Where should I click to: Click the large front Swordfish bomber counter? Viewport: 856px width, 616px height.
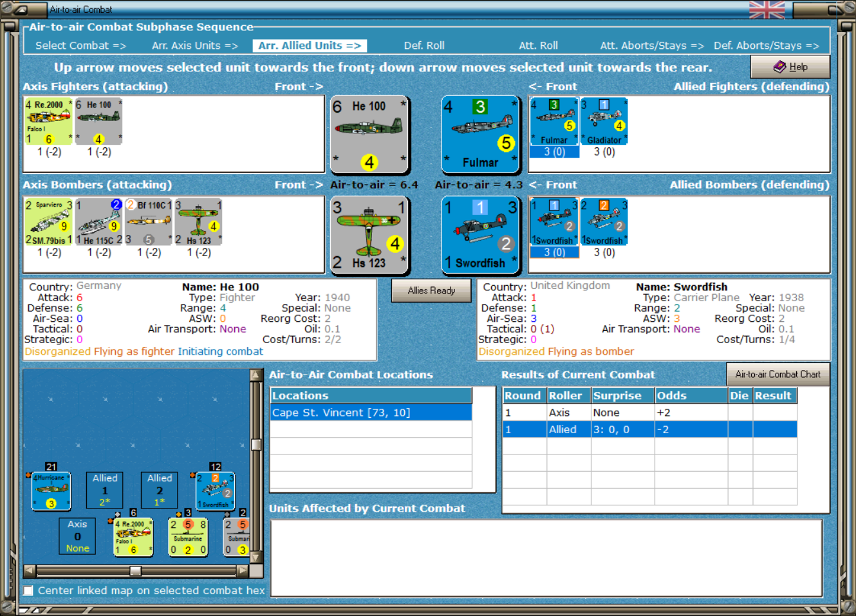tap(481, 236)
